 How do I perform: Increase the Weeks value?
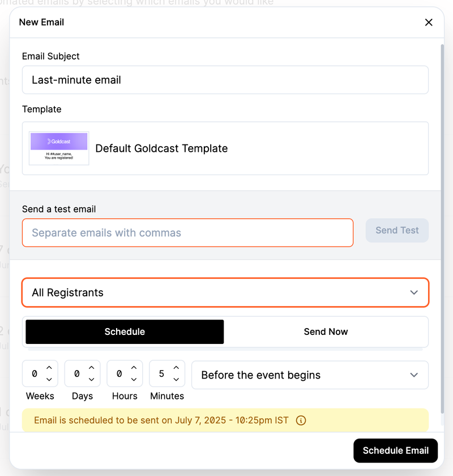49,368
